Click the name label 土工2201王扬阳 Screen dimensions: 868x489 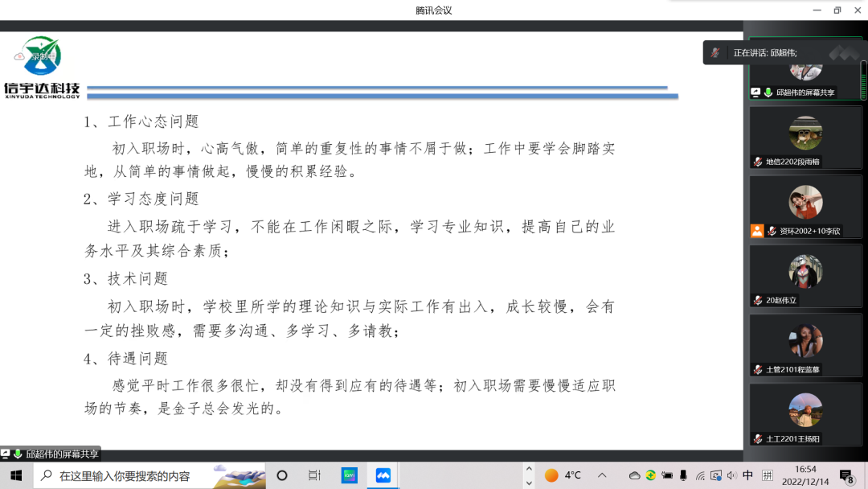[792, 438]
